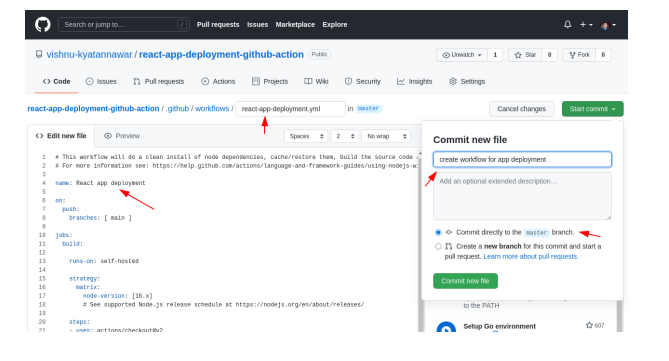
Task: Click the Settings gear icon
Action: [453, 82]
